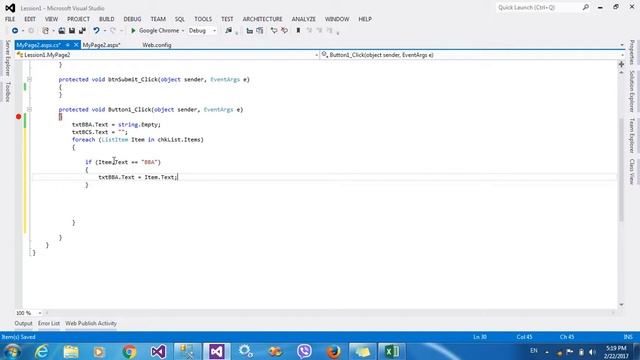
Task: Switch to the Web.config tab
Action: [157, 45]
